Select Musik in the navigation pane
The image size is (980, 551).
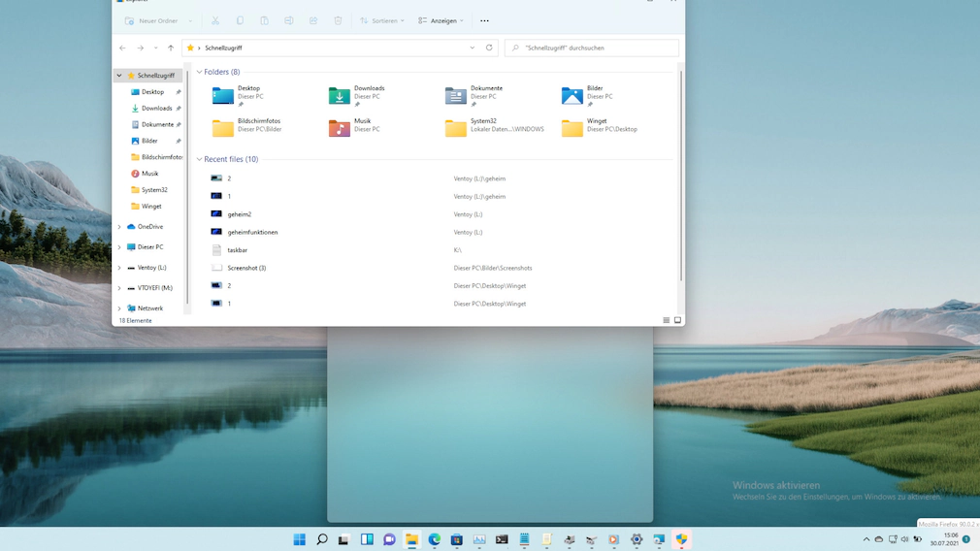149,174
